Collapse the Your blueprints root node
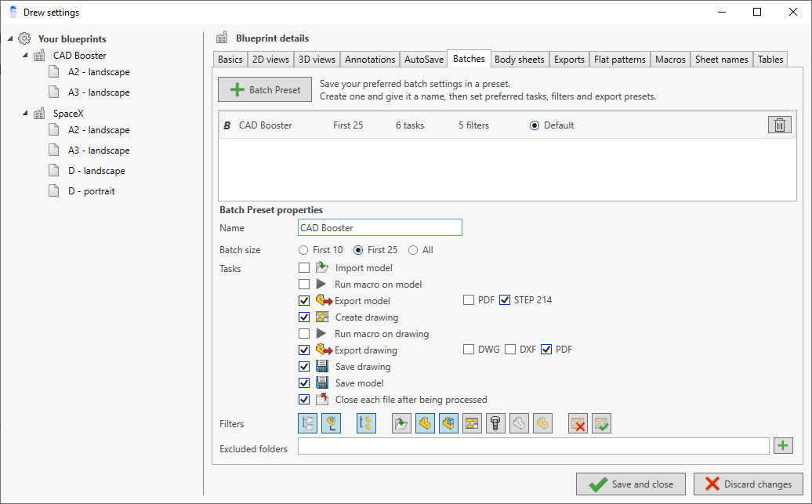The image size is (812, 504). coord(9,38)
